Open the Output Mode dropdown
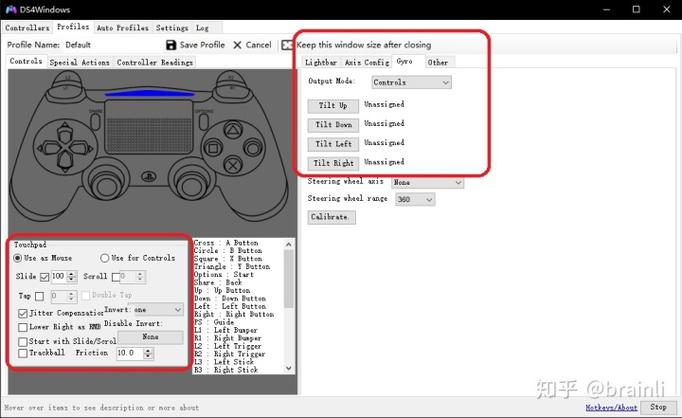The image size is (682, 418). [411, 82]
